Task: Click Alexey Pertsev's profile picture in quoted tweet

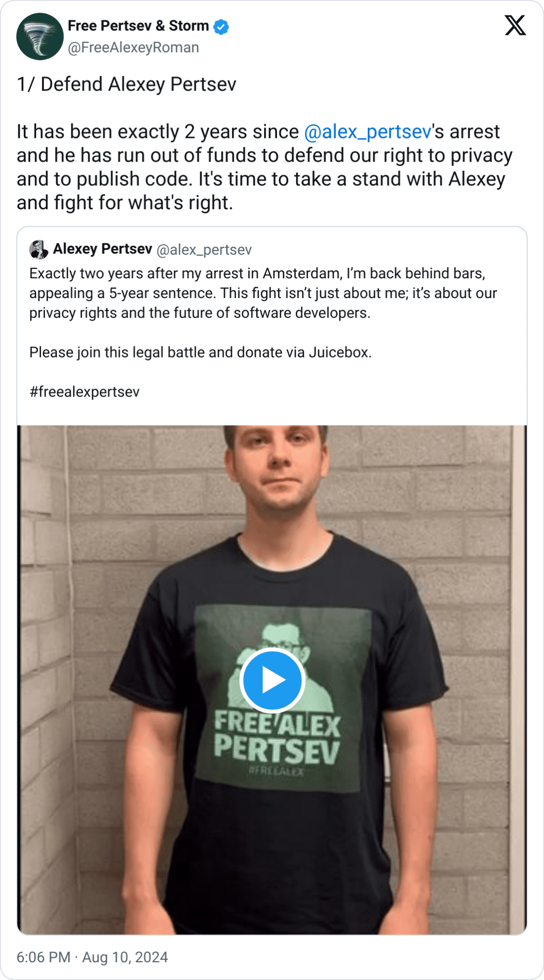Action: [38, 250]
